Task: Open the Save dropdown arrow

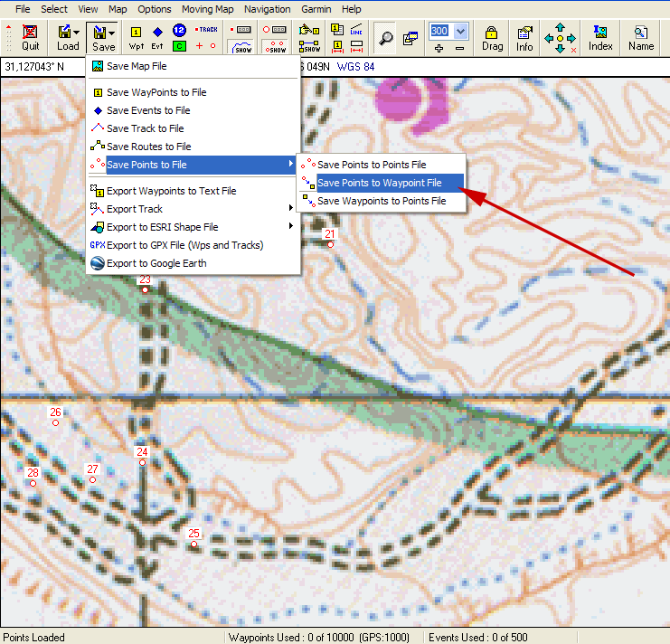Action: tap(111, 33)
